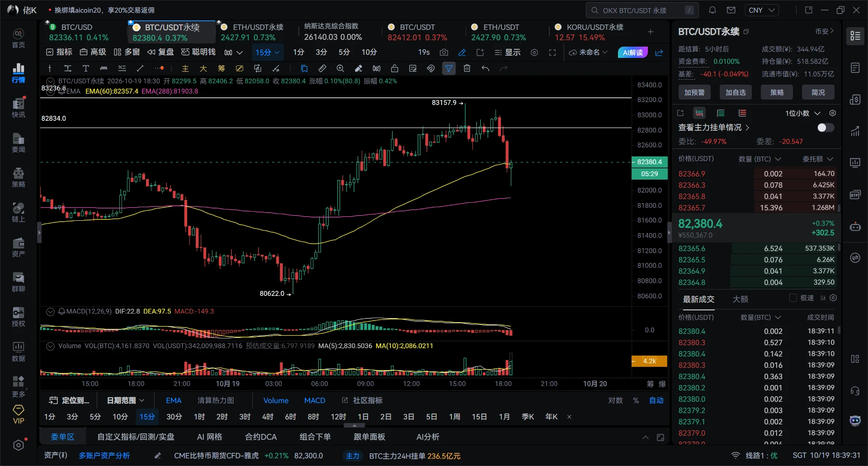
Task: Open the 未命名 layout dropdown
Action: pos(588,52)
